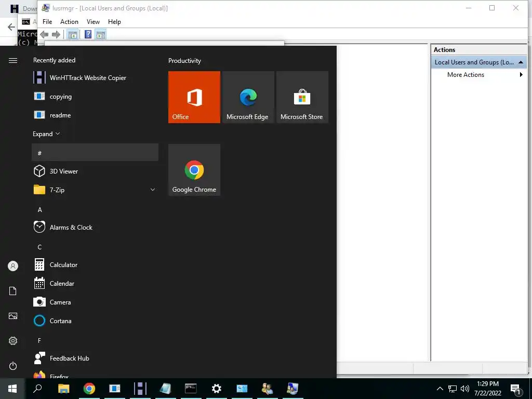Open Pictures from the Start sidebar
Screen dimensions: 532x399
click(13, 316)
